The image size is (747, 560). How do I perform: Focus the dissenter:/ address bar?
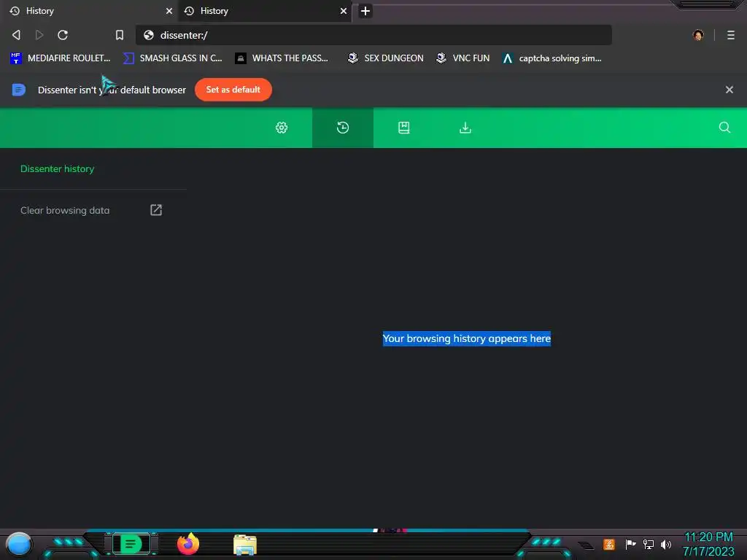(x=373, y=35)
